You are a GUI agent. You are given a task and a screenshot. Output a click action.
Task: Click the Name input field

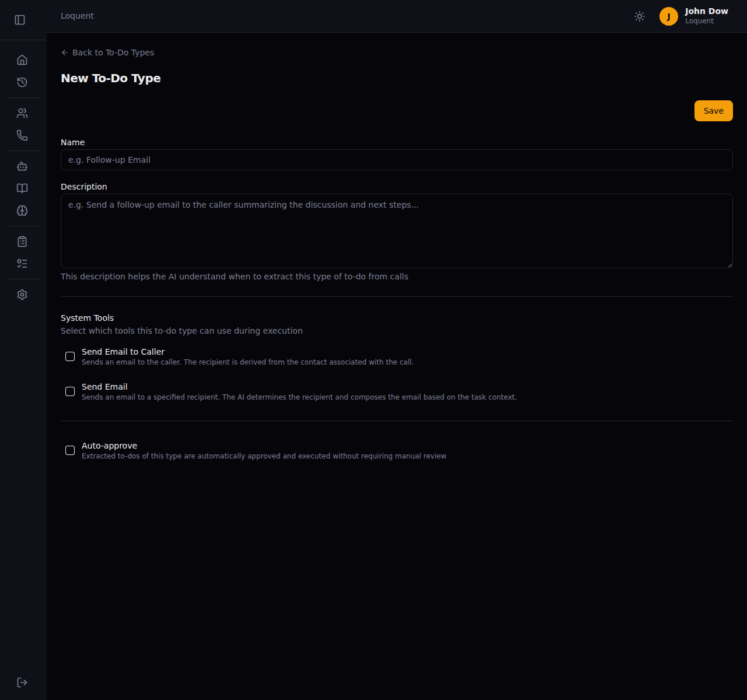click(x=396, y=160)
